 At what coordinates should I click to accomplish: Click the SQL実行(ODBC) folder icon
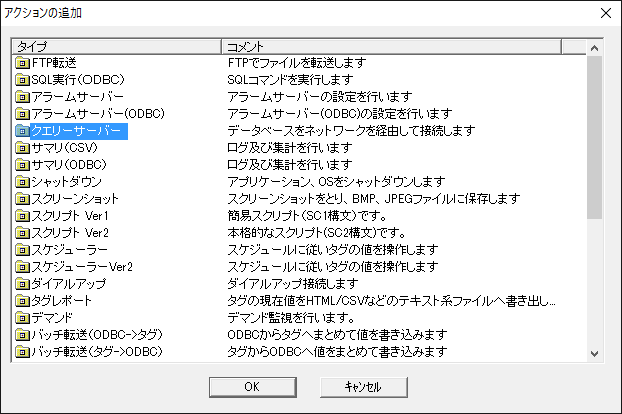click(22, 80)
